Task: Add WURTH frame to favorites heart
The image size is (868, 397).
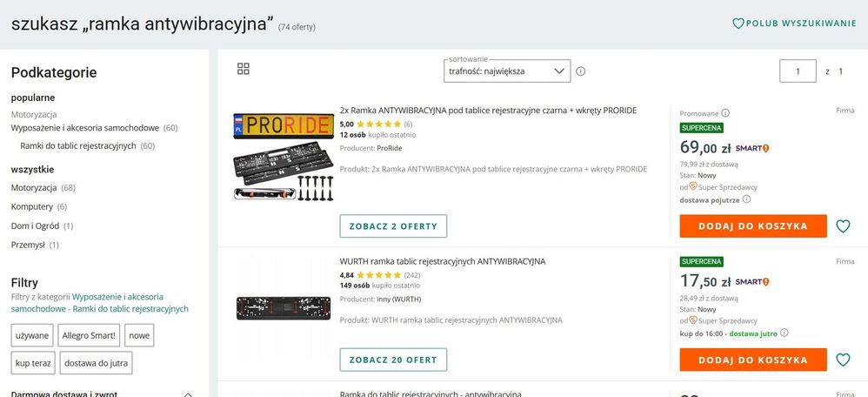Action: (842, 360)
